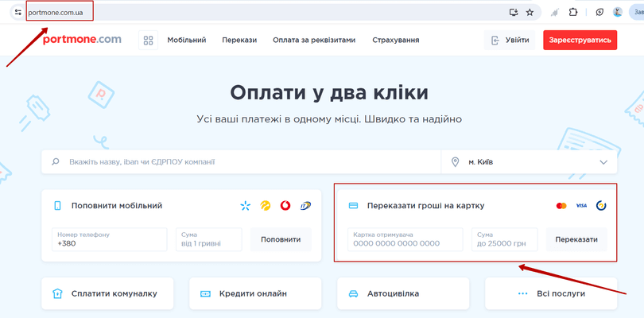This screenshot has height=318, width=644.
Task: Click the Visa logo icon
Action: (x=581, y=205)
